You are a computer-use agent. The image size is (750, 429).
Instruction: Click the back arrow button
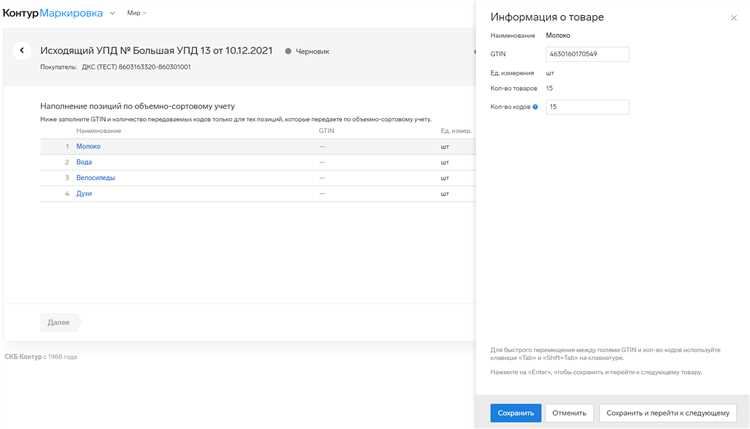(x=22, y=50)
